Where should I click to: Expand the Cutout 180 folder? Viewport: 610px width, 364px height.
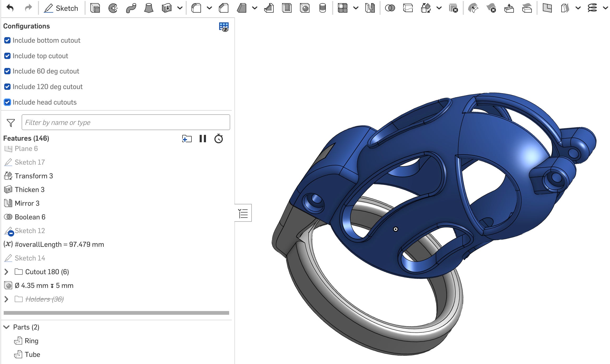(x=7, y=272)
